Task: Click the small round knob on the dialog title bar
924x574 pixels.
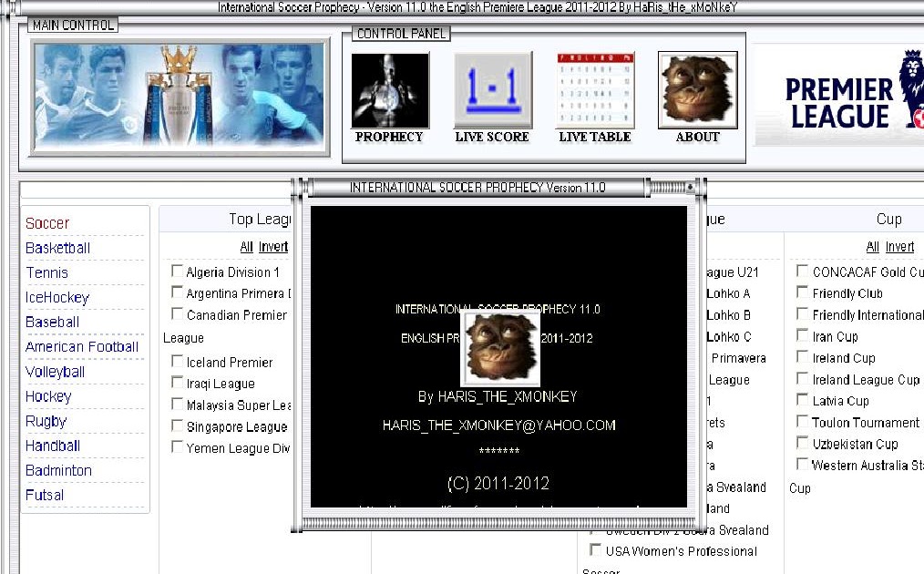Action: [x=690, y=188]
